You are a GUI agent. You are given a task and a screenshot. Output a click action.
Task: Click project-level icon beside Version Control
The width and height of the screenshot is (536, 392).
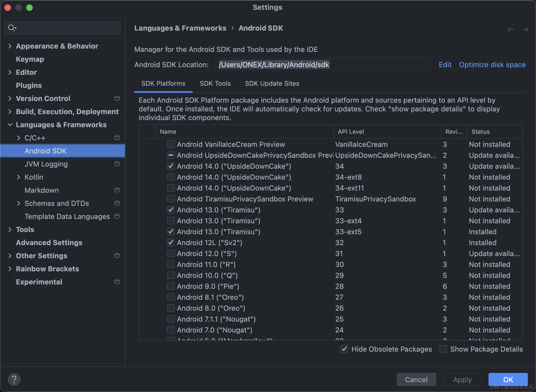(117, 98)
